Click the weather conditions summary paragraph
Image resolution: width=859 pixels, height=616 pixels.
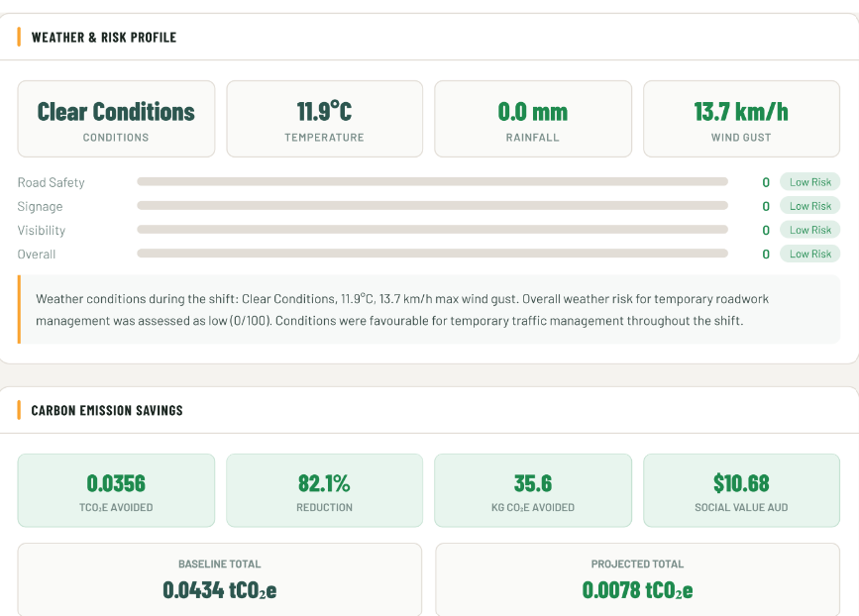(402, 309)
